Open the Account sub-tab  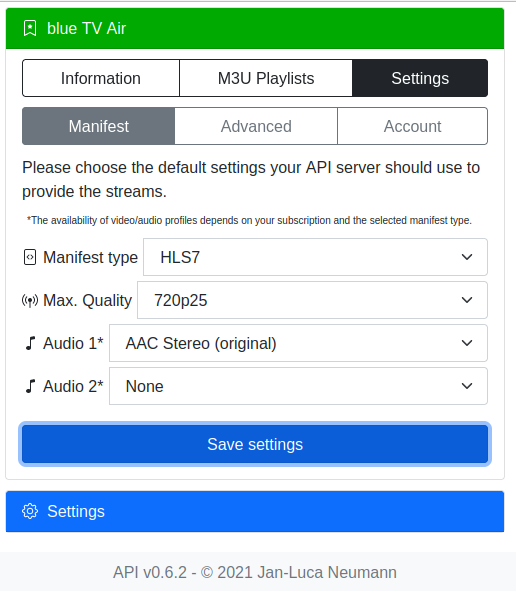tap(412, 126)
